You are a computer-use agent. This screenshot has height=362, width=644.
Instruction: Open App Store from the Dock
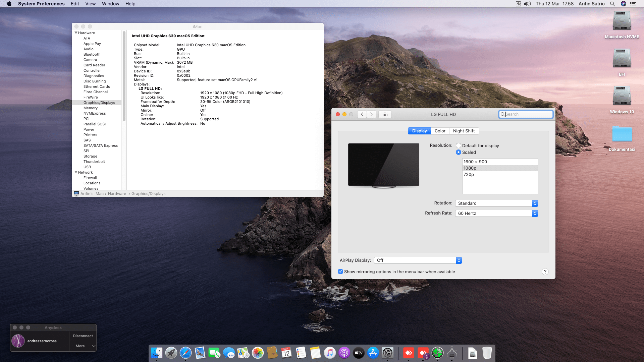click(373, 353)
